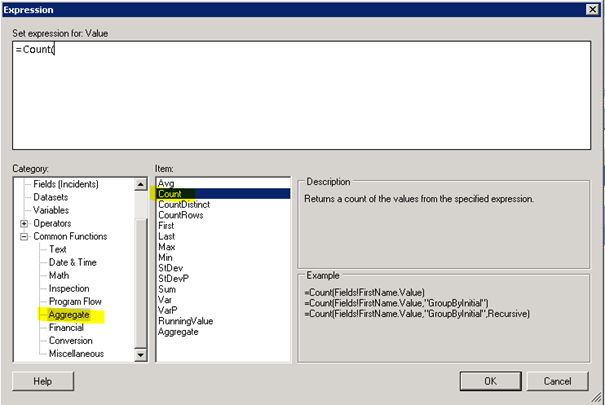Screen dimensions: 605x405
Task: Open Help for the Expression dialog
Action: (42, 381)
